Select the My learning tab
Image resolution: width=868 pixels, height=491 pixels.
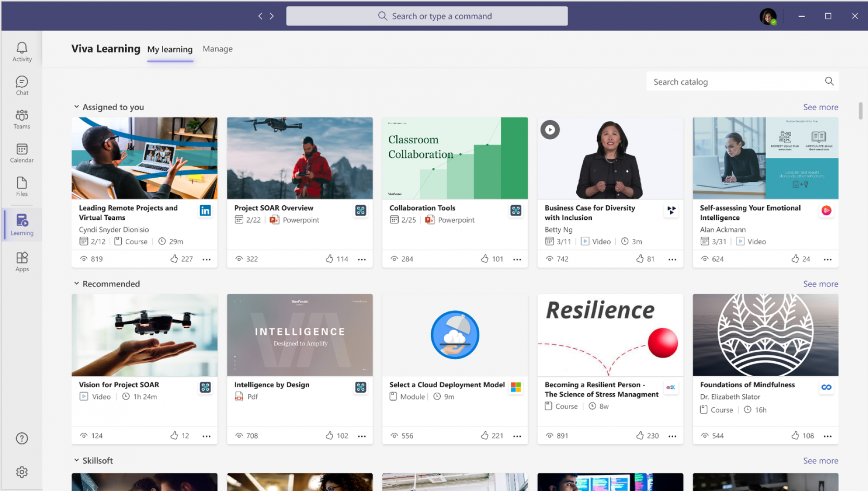[x=170, y=49]
